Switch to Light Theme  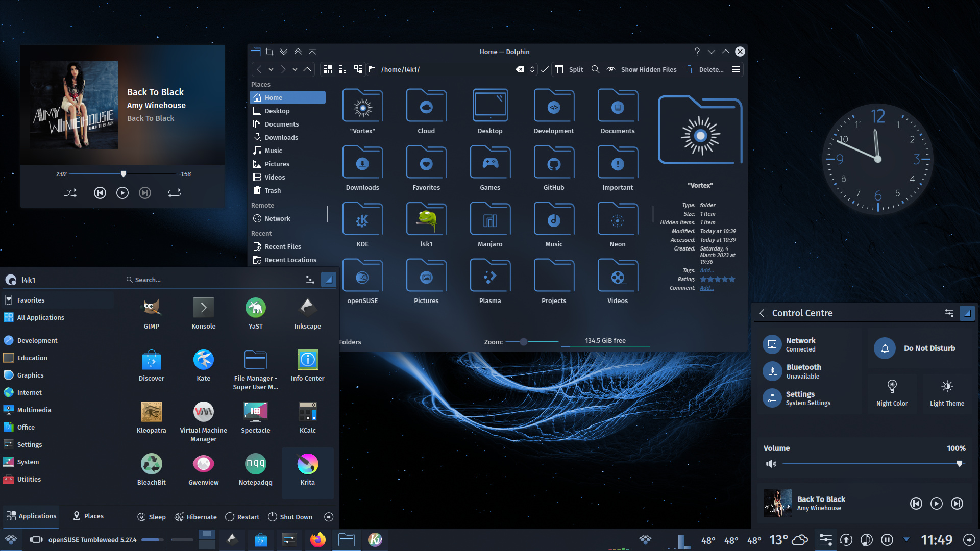[947, 393]
